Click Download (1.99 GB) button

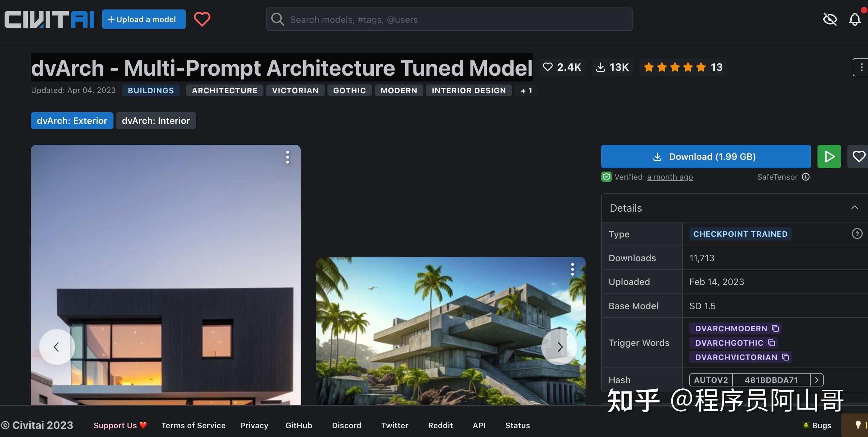pos(706,157)
